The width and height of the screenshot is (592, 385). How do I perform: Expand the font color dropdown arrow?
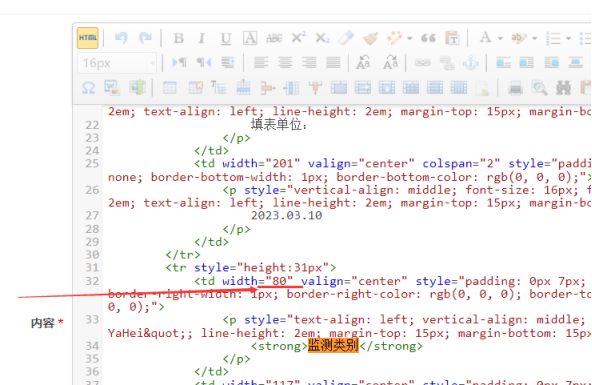click(x=500, y=38)
